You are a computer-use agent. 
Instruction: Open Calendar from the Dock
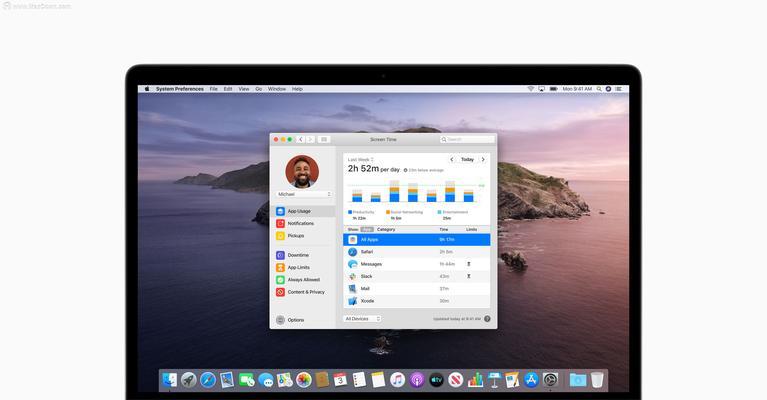[x=341, y=380]
